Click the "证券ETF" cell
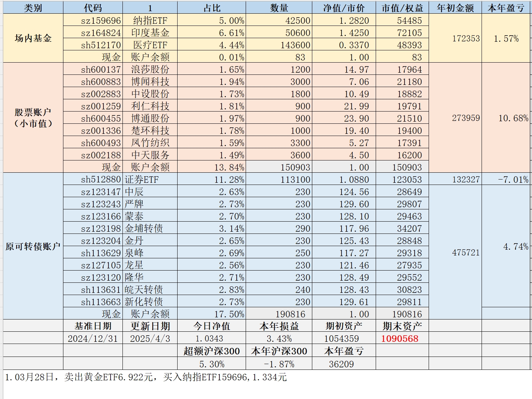Image resolution: width=532 pixels, height=399 pixels. tap(150, 180)
